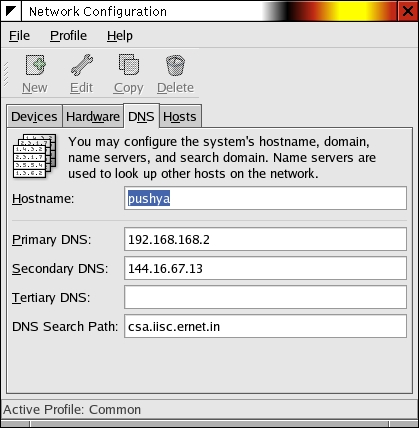The height and width of the screenshot is (428, 419).
Task: Click the Copy toolbar icon
Action: (x=129, y=65)
